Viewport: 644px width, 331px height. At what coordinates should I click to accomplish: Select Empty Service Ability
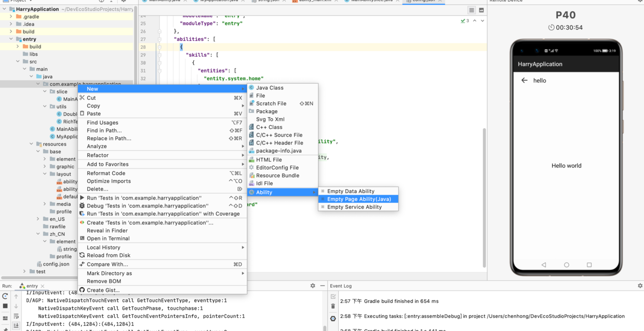tap(358, 207)
